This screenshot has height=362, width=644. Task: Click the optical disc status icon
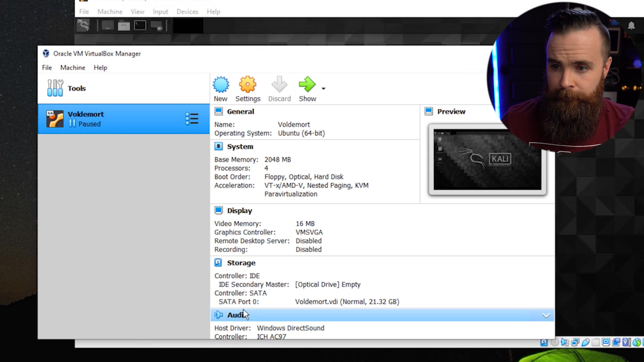[555, 342]
